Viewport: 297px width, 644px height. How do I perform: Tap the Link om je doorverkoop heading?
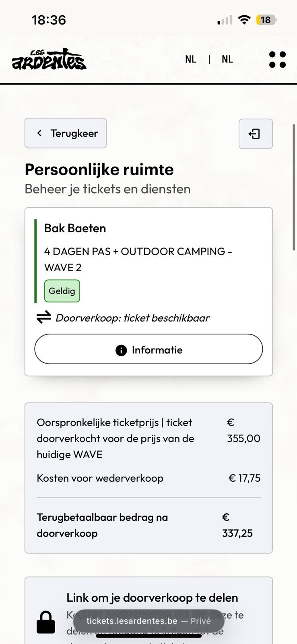pos(152,598)
